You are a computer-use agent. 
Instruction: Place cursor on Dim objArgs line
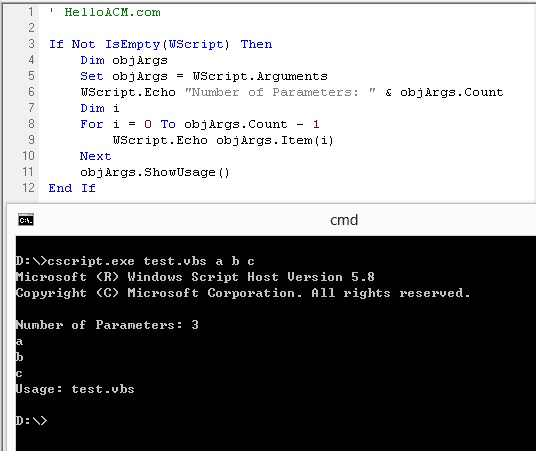tap(124, 61)
